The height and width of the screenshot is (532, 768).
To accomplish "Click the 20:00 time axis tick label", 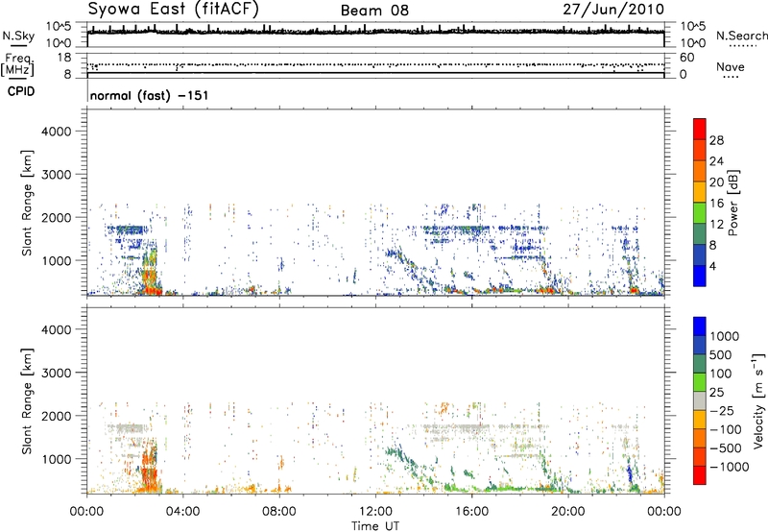I will 567,512.
